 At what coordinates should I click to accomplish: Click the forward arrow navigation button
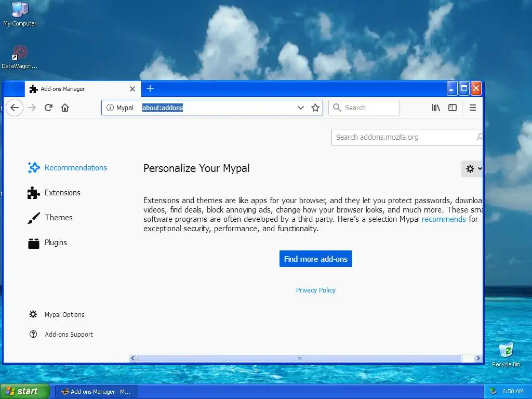[x=32, y=108]
